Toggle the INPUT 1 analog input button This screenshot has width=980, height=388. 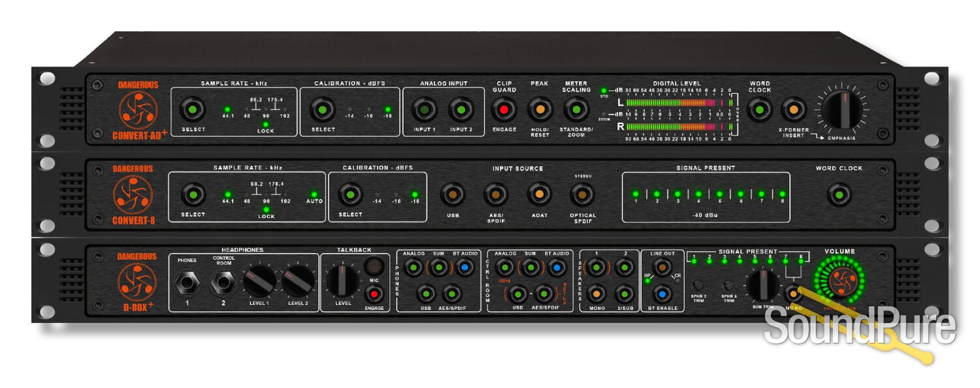[x=424, y=110]
